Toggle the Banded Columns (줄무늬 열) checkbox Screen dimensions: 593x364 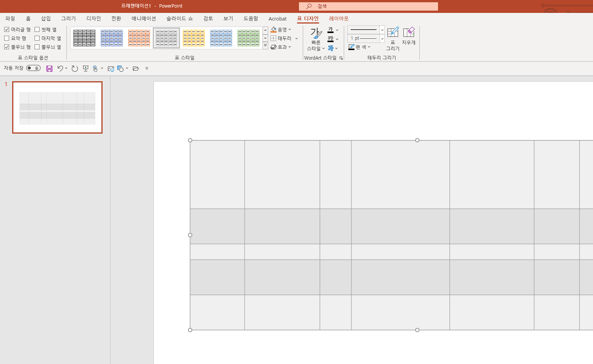tap(37, 47)
